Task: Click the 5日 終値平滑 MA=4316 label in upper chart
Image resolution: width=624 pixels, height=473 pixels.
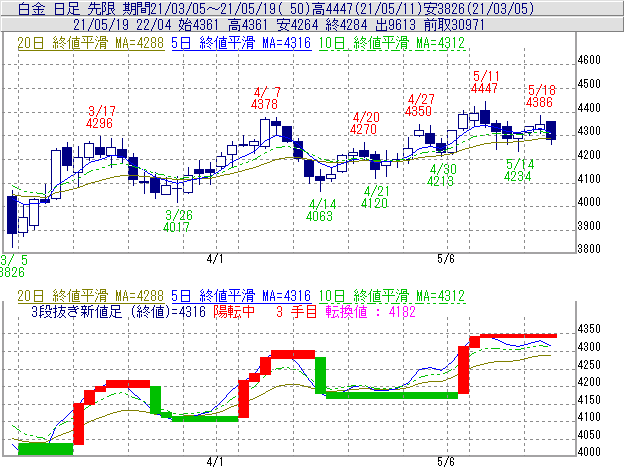Action: (241, 43)
